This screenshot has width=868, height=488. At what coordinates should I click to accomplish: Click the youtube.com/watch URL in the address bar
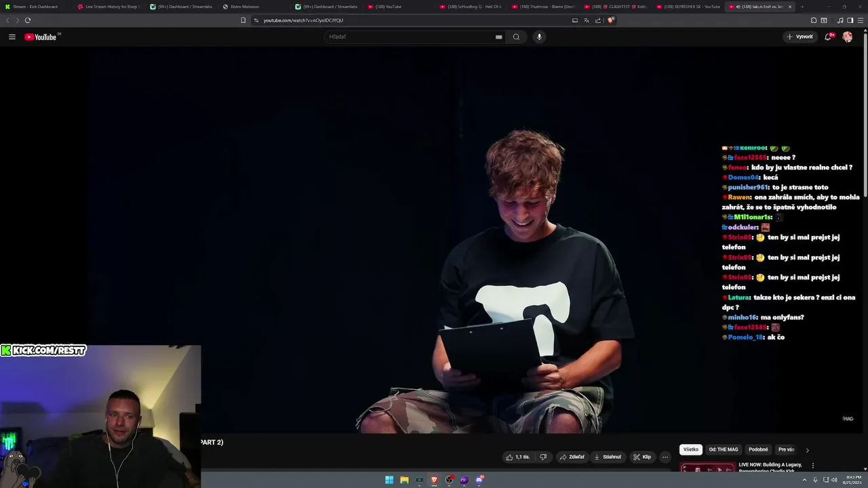click(303, 20)
